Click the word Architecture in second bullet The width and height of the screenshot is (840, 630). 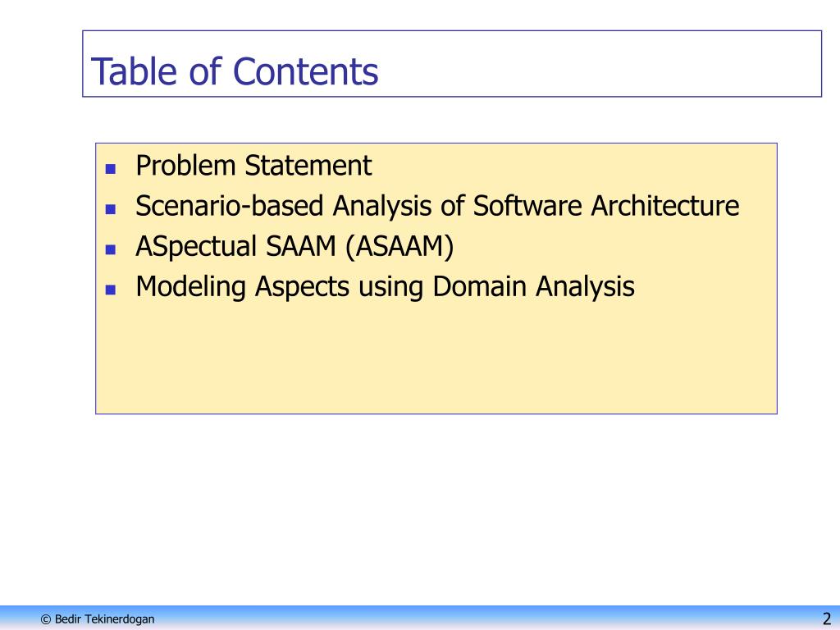coord(664,206)
